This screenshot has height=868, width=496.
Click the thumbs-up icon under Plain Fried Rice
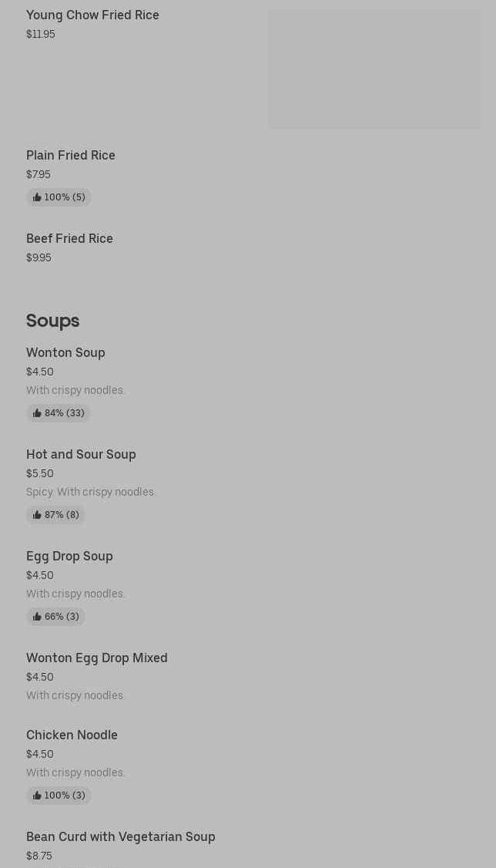(x=37, y=197)
